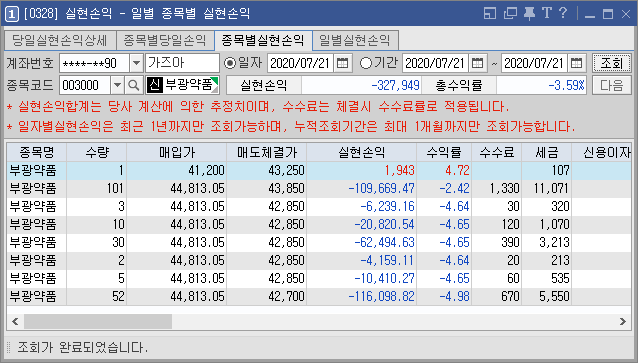Open calendar picker for the 기간 end date

tap(577, 63)
